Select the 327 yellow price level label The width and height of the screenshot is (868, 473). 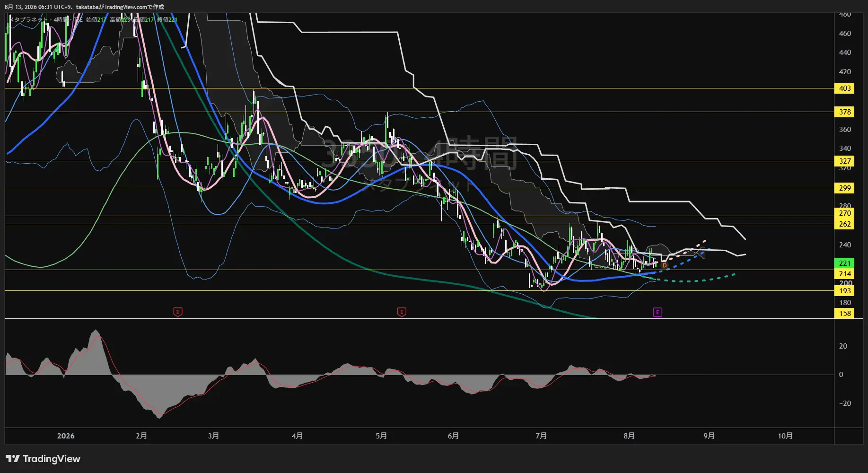click(845, 161)
